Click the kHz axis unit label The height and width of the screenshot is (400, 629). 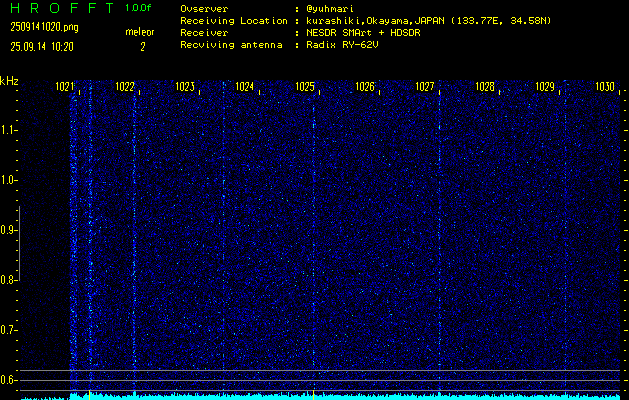point(9,81)
